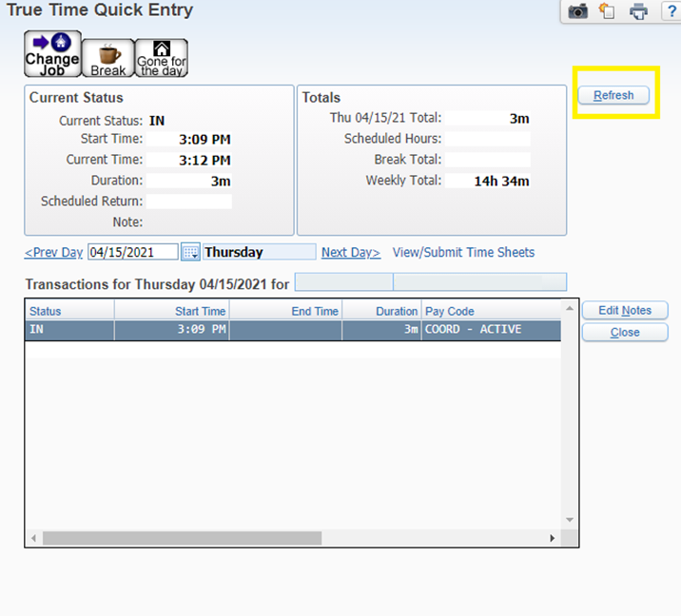
Task: Click the Thu 04/15/21 Total value 3m
Action: pos(488,119)
